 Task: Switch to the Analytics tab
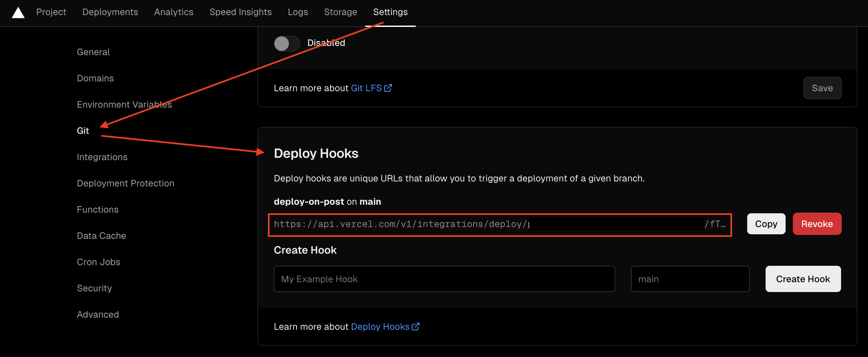pos(174,12)
